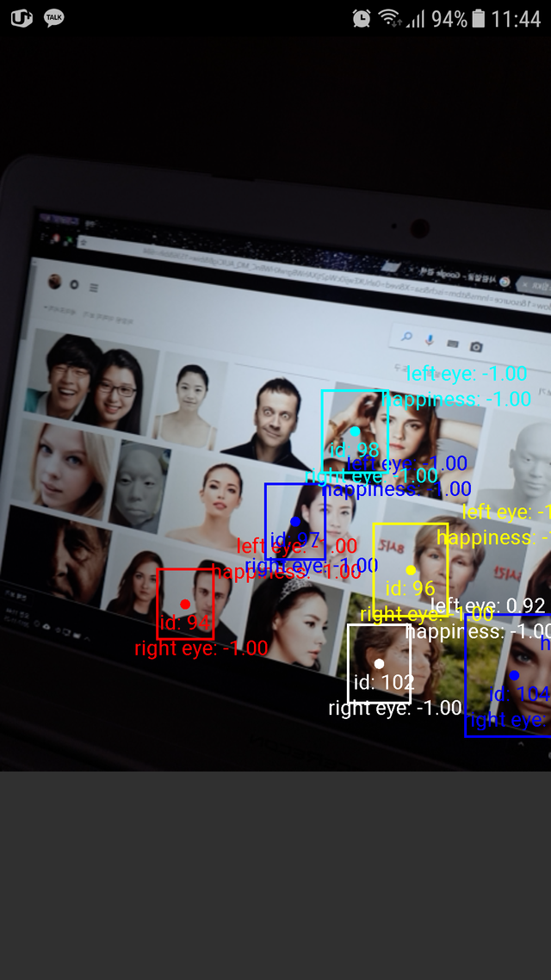The height and width of the screenshot is (980, 551).
Task: Tap the white center dot of face 102
Action: click(x=379, y=664)
